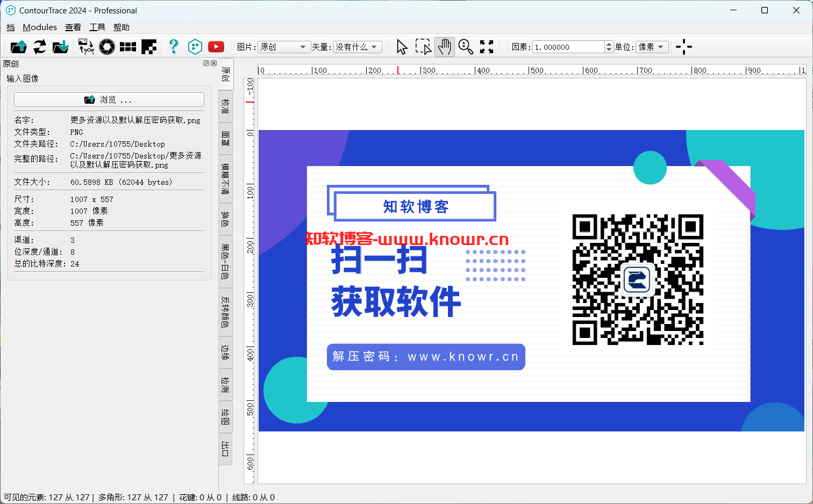Select the rectangle selection tool
Screen dimensions: 813x504
(423, 47)
